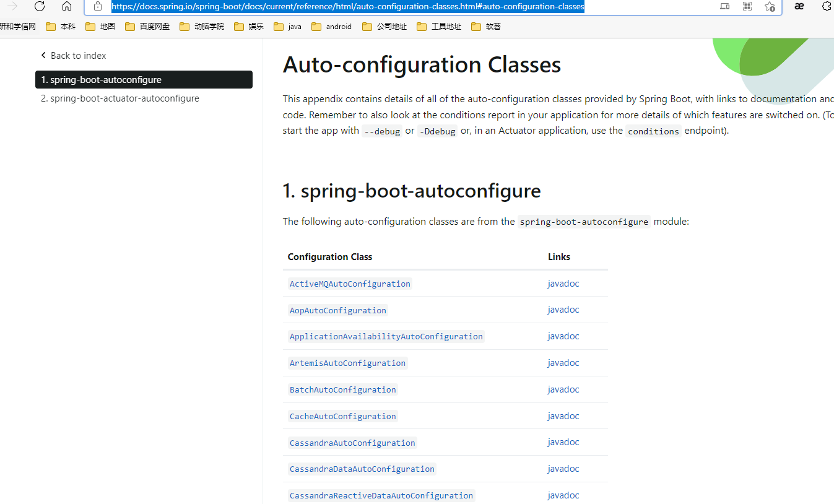Open the 软著 bookmark folder
The image size is (834, 504).
point(486,27)
